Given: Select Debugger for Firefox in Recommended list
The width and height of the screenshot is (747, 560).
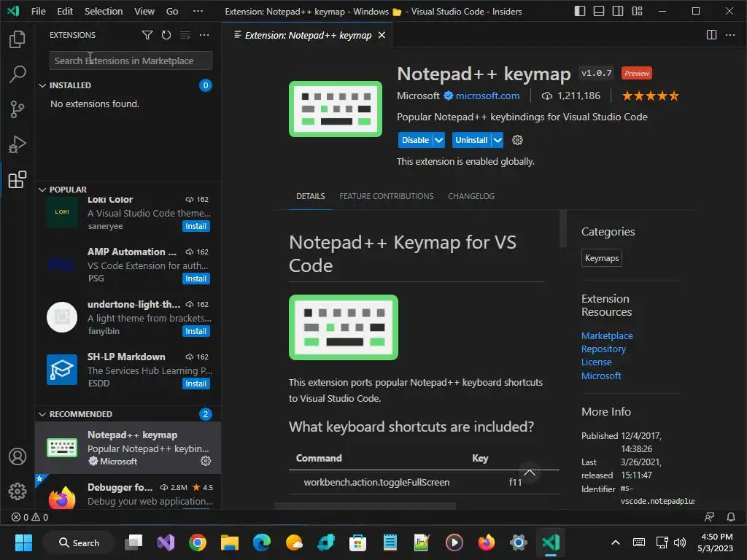Looking at the screenshot, I should point(128,492).
